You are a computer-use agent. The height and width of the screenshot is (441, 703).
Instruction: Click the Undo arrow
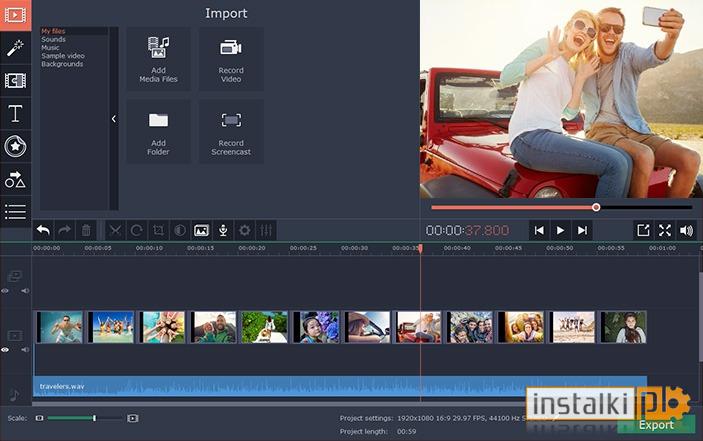point(43,230)
